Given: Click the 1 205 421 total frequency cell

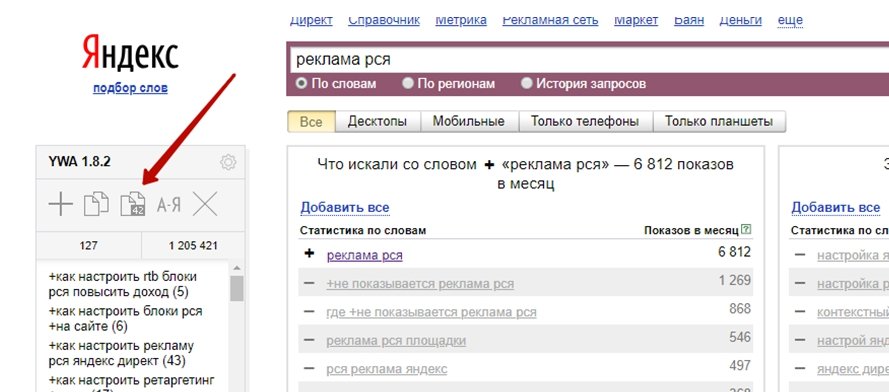Looking at the screenshot, I should click(x=193, y=246).
